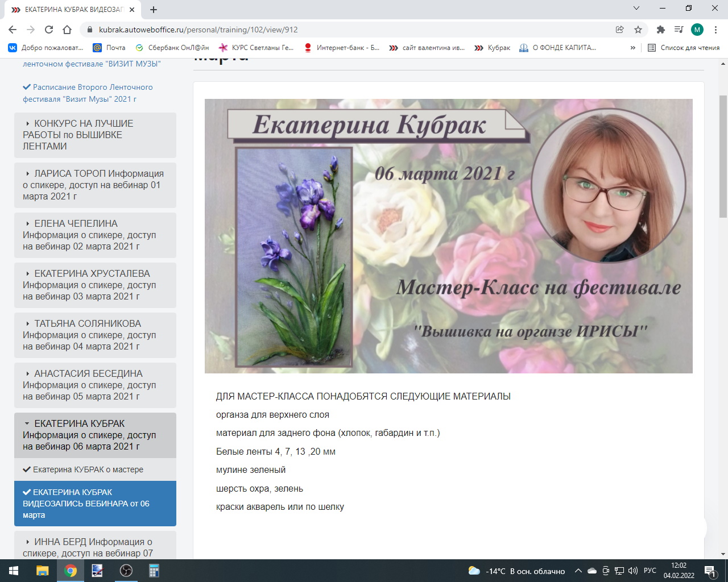Open the Chrome profile avatar M
Viewport: 728px width, 582px height.
coord(697,30)
